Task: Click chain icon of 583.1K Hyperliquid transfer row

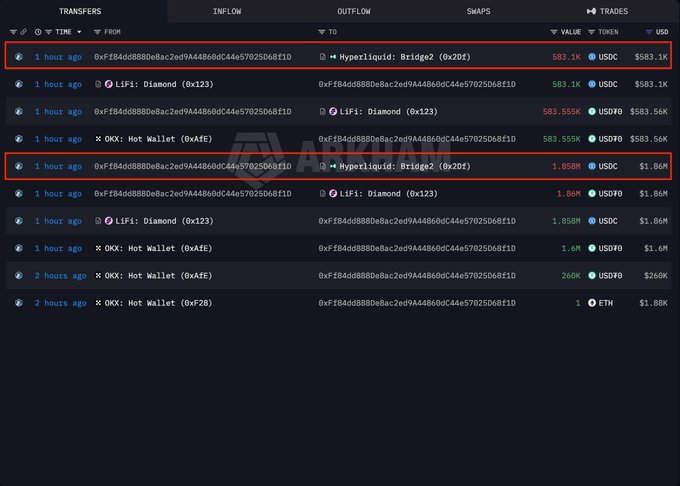Action: tap(19, 57)
